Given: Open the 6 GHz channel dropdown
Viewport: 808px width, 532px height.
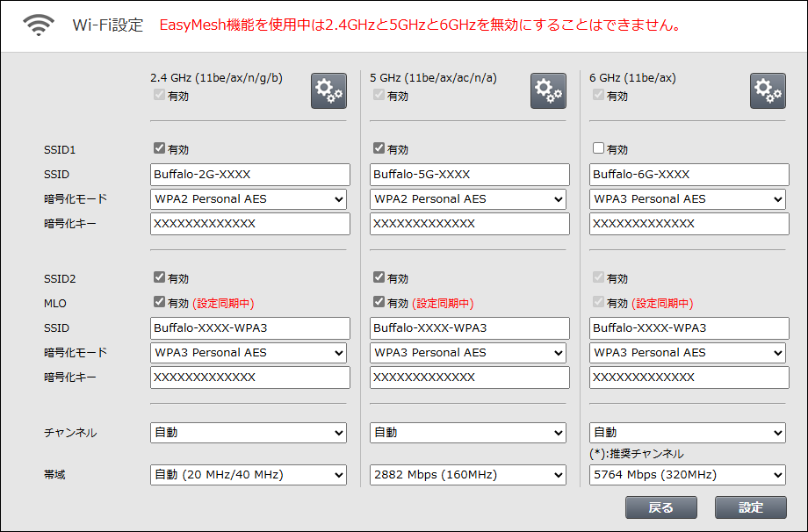Looking at the screenshot, I should (x=688, y=433).
